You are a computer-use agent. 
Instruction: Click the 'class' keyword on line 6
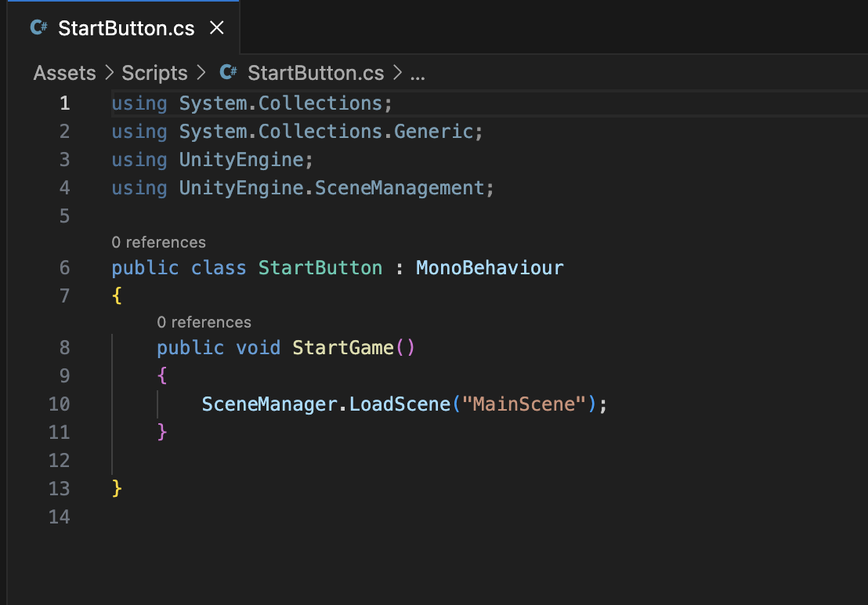(x=219, y=269)
